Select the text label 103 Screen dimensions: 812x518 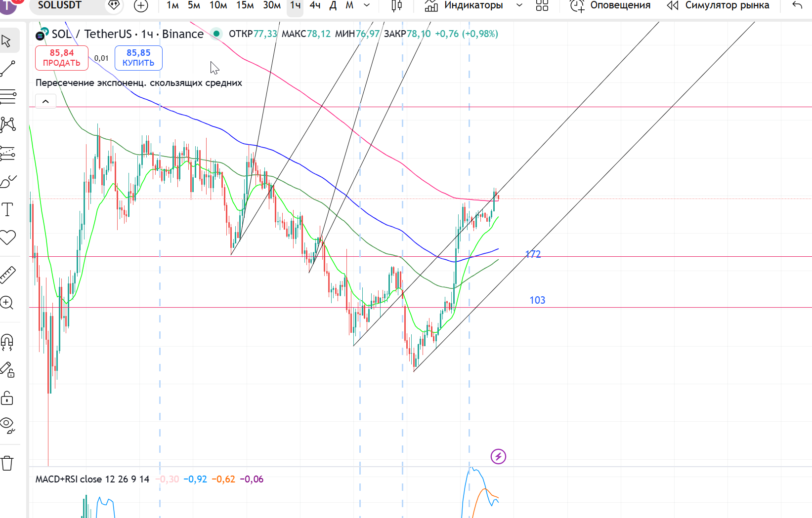pos(537,300)
